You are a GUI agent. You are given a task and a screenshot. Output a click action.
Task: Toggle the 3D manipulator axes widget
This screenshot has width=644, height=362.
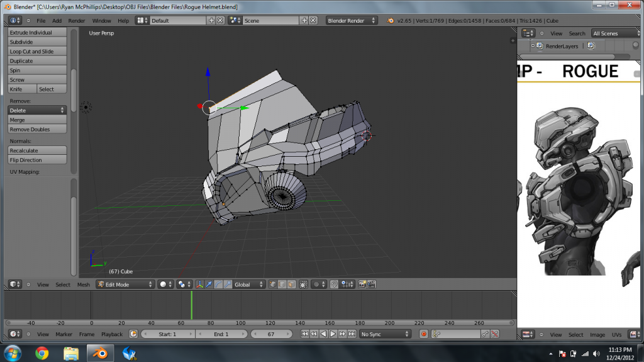199,285
